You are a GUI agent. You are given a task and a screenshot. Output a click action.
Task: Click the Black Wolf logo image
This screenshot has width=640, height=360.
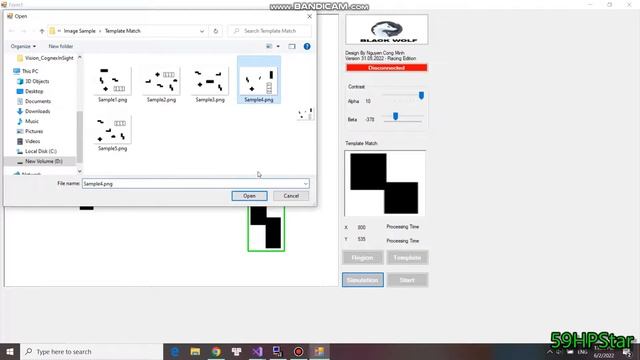click(387, 30)
